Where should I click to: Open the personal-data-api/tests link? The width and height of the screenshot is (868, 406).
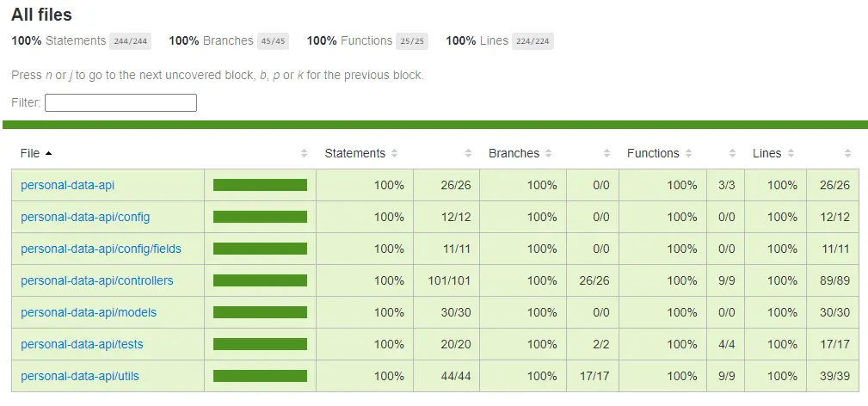82,345
